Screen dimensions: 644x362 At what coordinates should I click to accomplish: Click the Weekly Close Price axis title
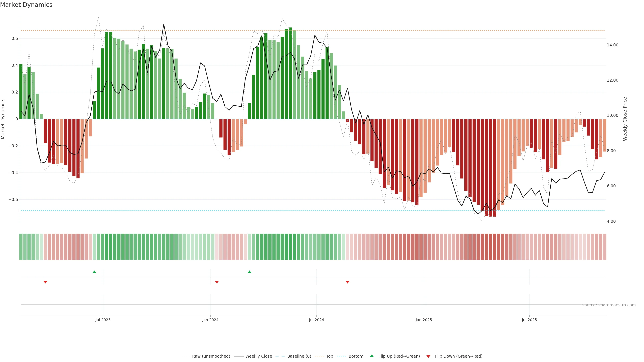[x=625, y=119]
